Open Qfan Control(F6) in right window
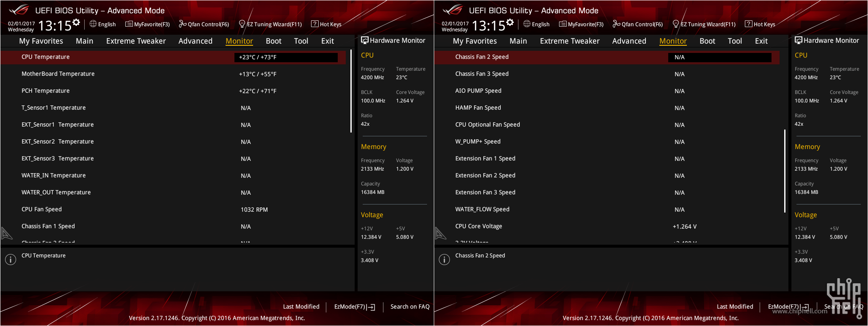 [x=638, y=24]
